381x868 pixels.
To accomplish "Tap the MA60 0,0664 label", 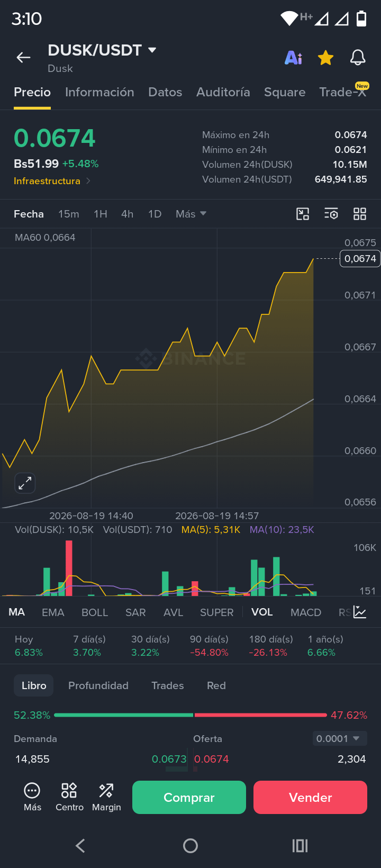I will pyautogui.click(x=45, y=238).
